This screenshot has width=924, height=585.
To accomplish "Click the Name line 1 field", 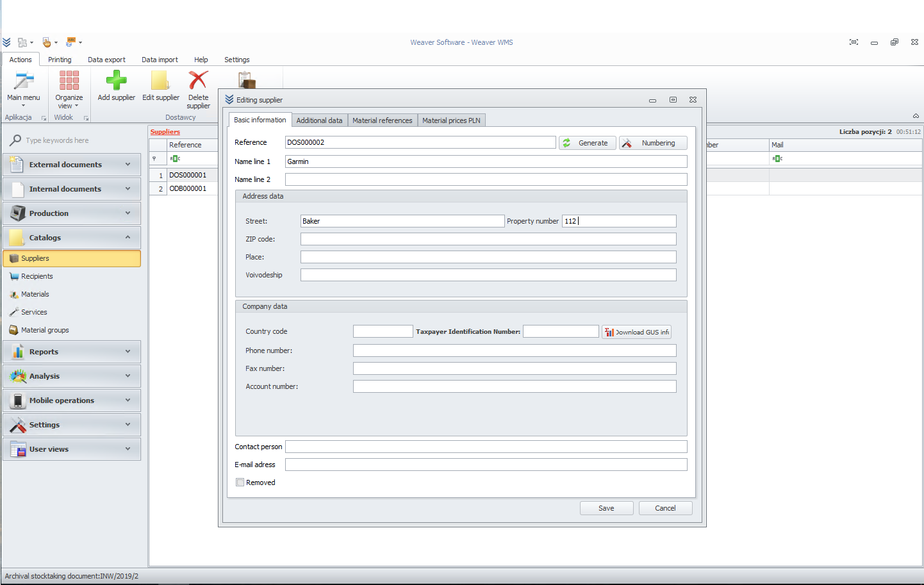I will (x=486, y=161).
